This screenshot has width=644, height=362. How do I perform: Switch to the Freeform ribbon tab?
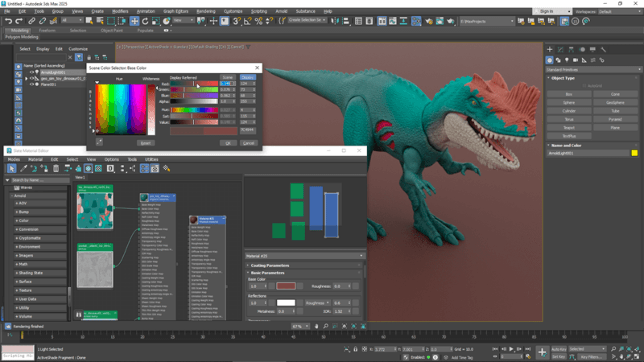47,30
